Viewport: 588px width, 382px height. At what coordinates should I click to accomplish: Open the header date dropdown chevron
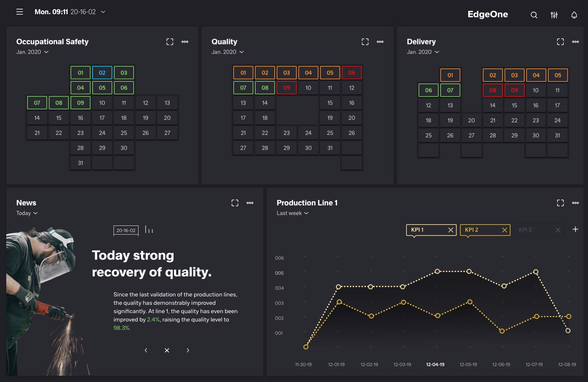tap(103, 12)
